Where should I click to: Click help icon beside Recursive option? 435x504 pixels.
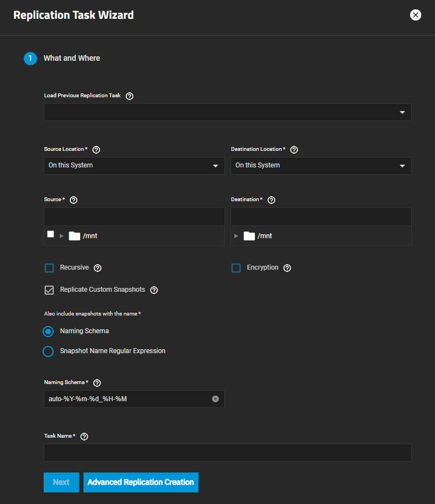(97, 268)
